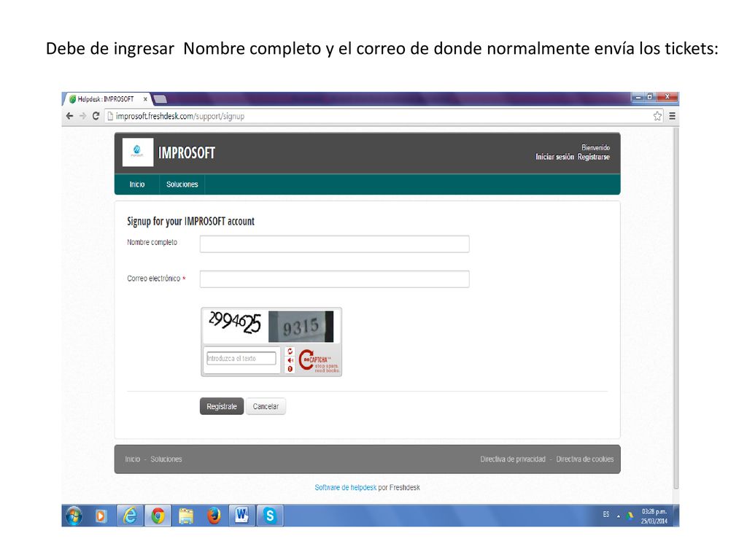Click the browser forward arrow
Image resolution: width=747 pixels, height=560 pixels.
[83, 116]
